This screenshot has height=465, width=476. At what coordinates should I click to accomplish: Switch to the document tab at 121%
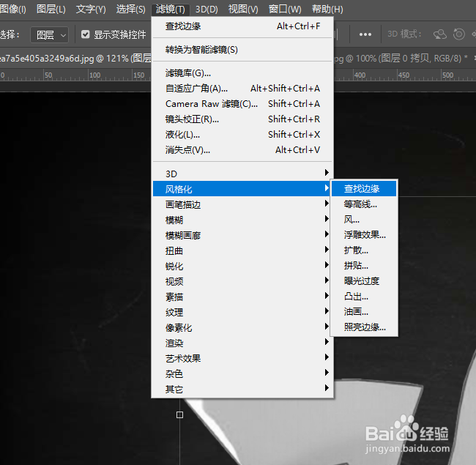75,58
